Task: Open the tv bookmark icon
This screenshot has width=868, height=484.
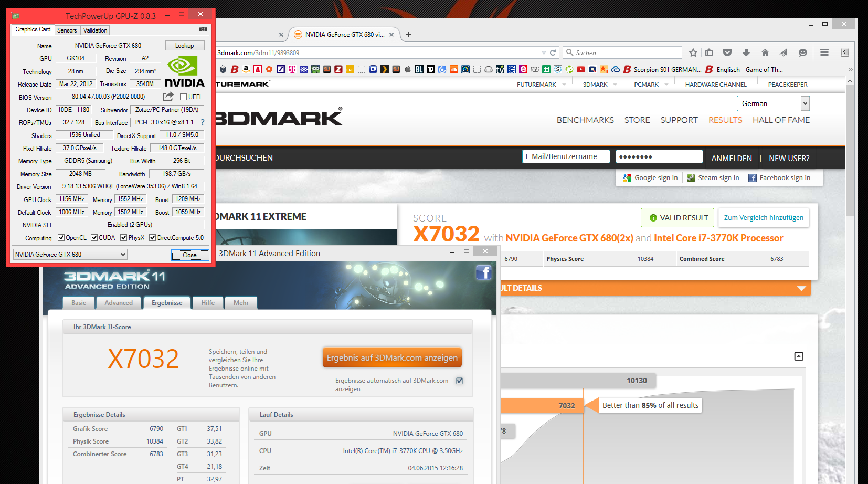Action: tap(500, 69)
